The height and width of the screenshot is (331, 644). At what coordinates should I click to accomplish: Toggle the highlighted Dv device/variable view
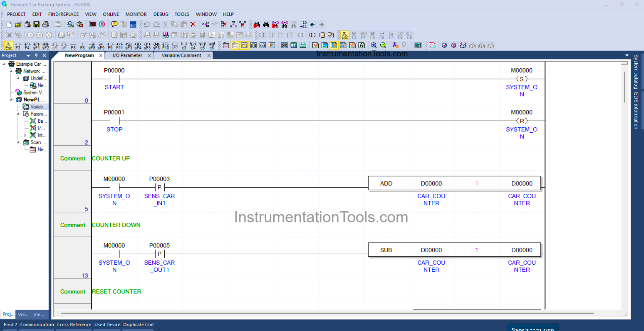pos(334,45)
